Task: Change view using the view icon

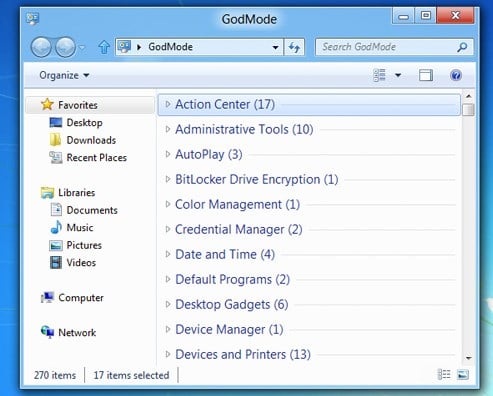Action: click(x=379, y=75)
